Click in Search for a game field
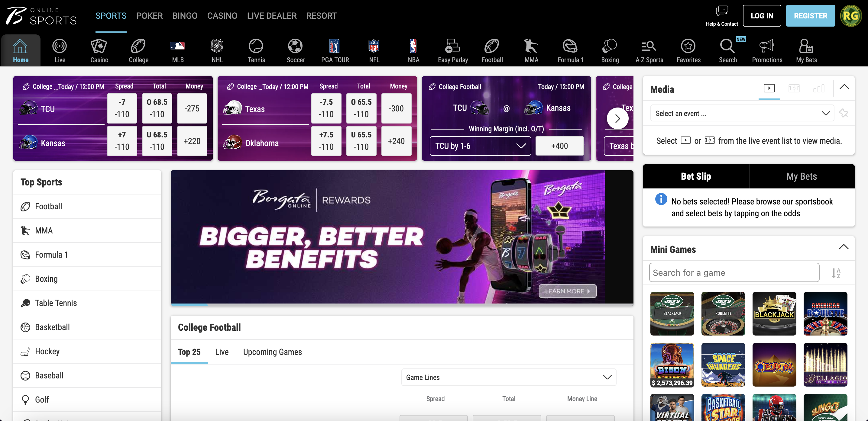Image resolution: width=868 pixels, height=421 pixels. pos(734,273)
